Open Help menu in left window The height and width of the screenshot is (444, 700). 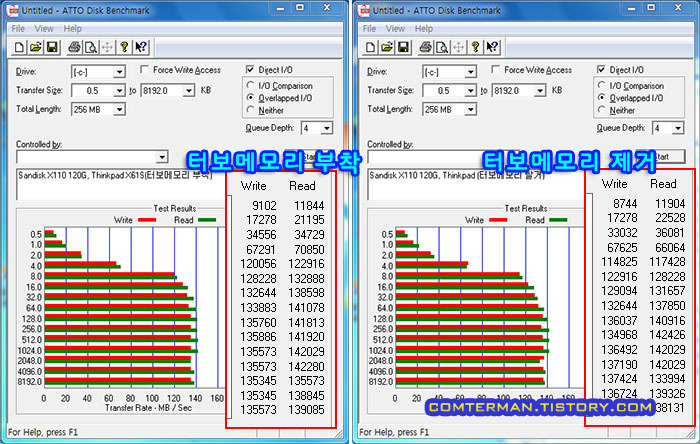click(x=72, y=29)
